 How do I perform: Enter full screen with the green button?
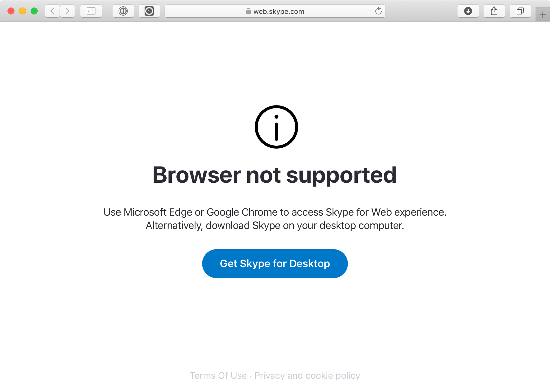pyautogui.click(x=34, y=11)
